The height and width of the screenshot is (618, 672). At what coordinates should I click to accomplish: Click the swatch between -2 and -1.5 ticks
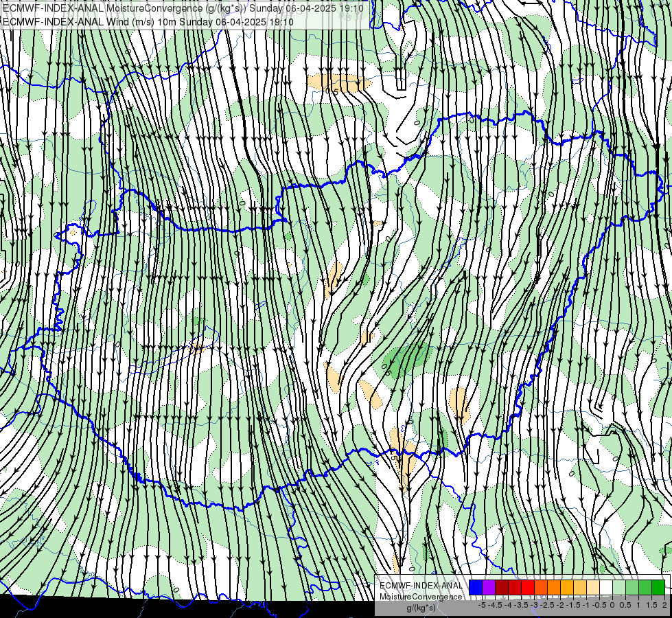[567, 587]
